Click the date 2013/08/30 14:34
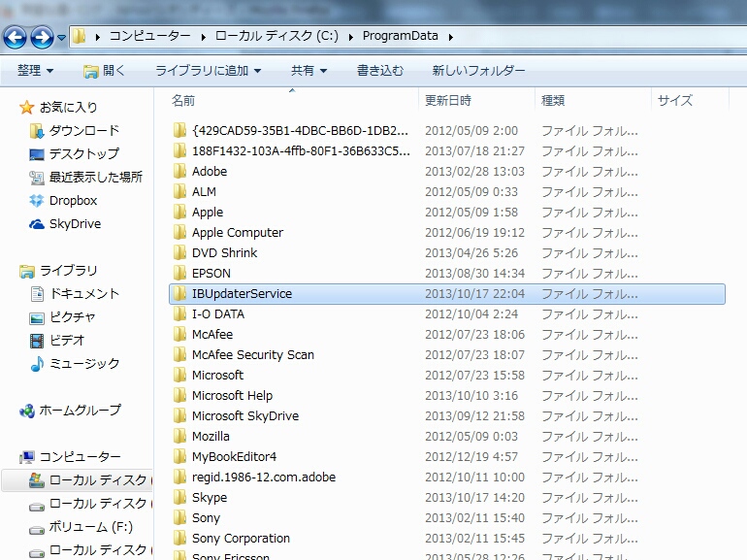Viewport: 747px width, 560px height. pyautogui.click(x=474, y=273)
